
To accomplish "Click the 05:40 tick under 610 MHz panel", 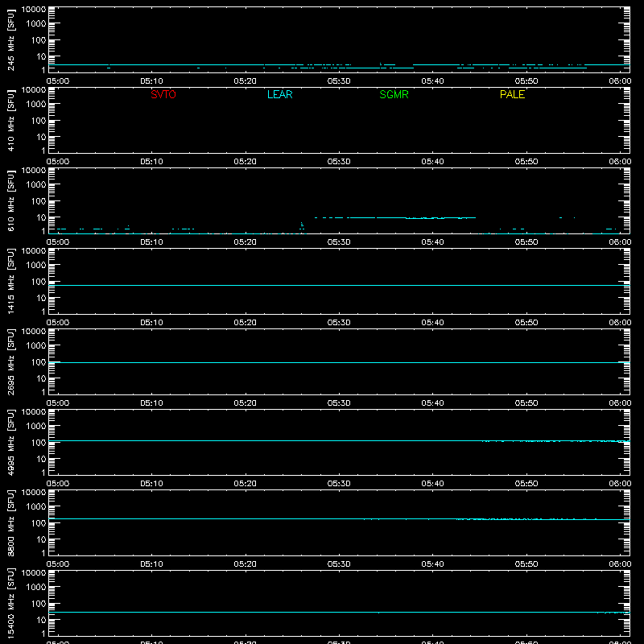I will point(432,242).
